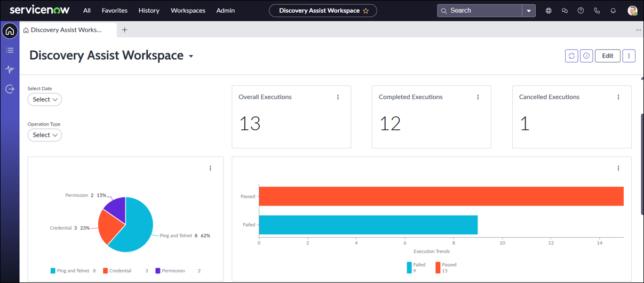Click the Overall Executions value 13

[x=250, y=123]
